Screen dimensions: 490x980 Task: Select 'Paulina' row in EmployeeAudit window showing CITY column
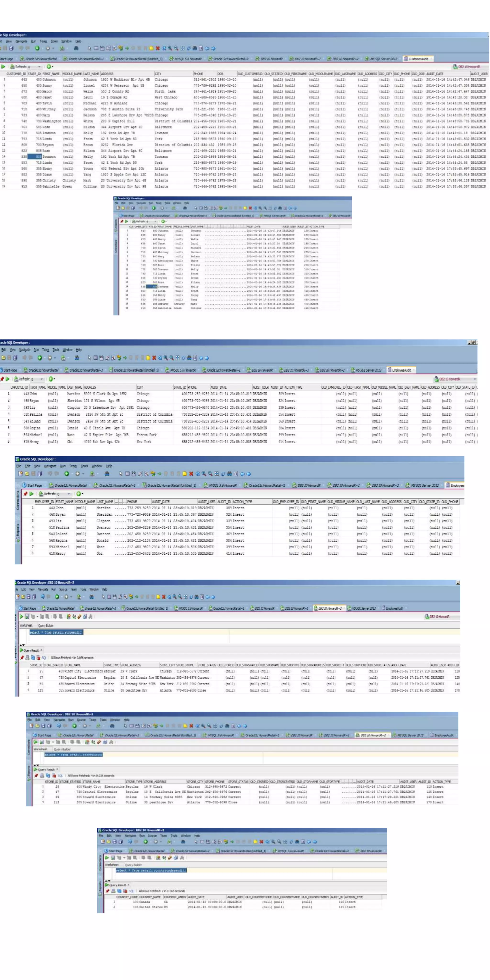[x=239, y=414]
